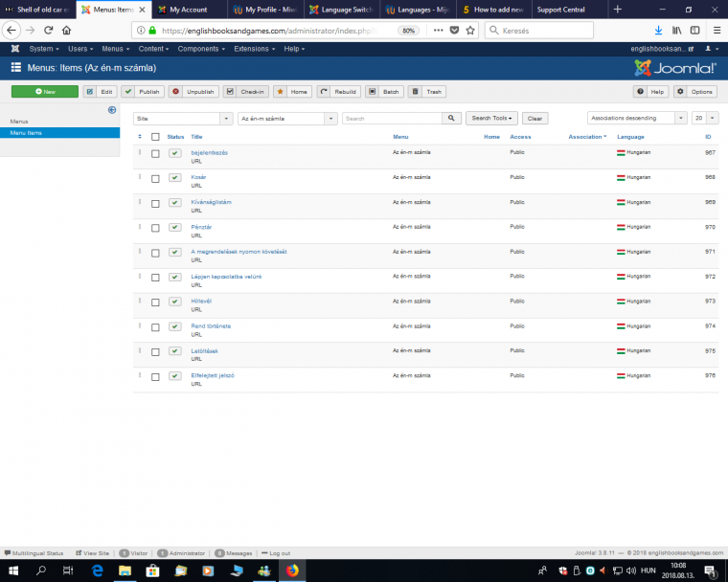
Task: Sort by the Association column header
Action: pyautogui.click(x=587, y=137)
